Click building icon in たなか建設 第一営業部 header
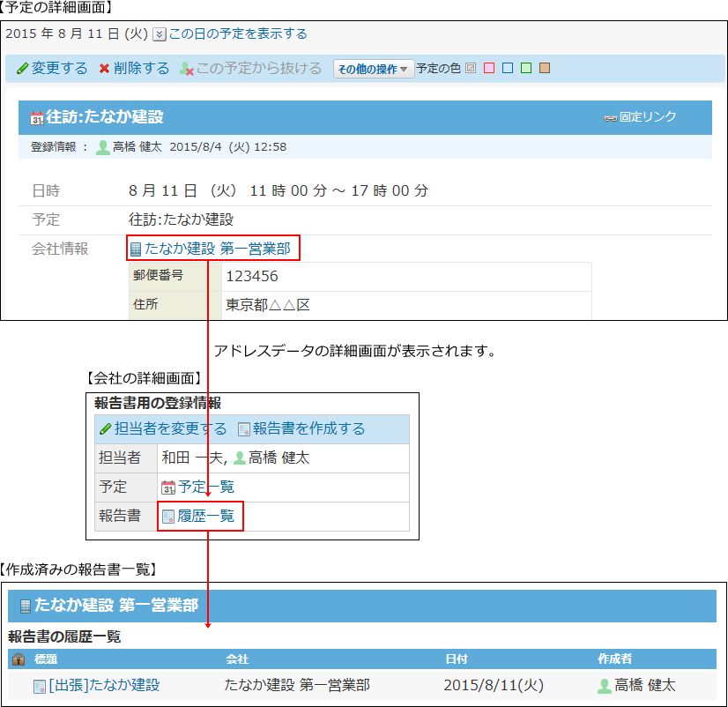 26,607
